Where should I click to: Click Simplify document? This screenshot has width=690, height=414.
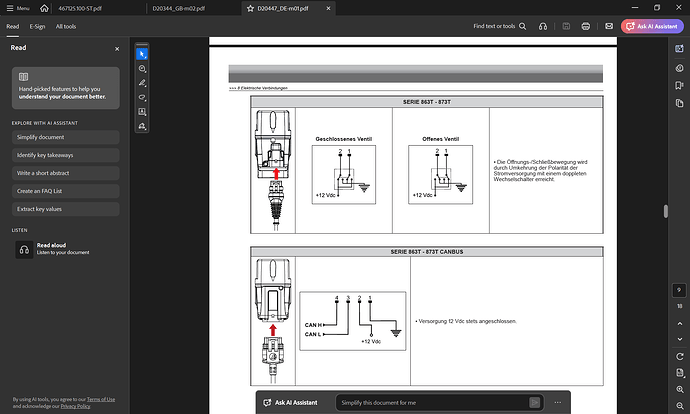click(x=66, y=137)
